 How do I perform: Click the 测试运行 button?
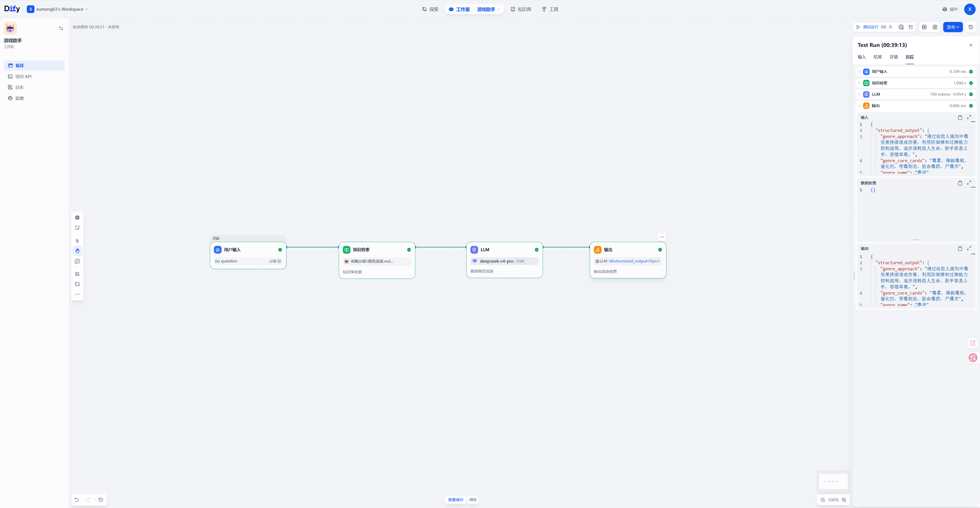(x=874, y=27)
